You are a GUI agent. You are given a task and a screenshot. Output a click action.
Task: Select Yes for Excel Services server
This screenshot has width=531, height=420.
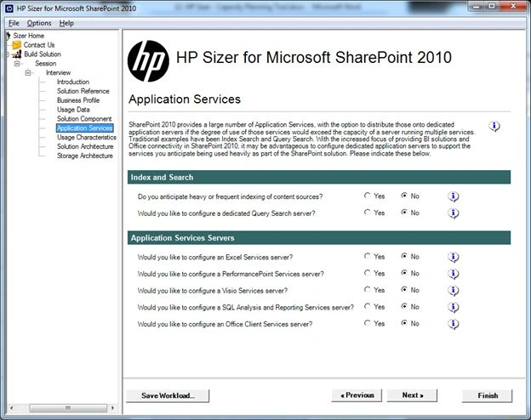click(367, 256)
